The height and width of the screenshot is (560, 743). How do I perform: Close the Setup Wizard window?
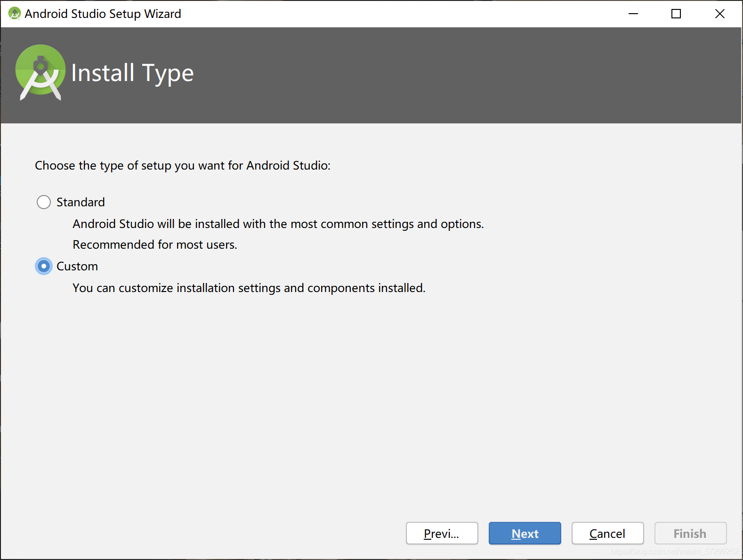click(719, 14)
